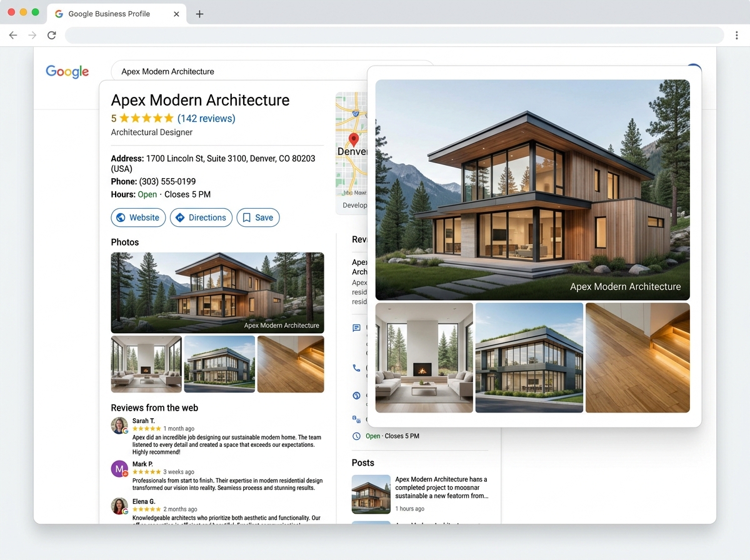Go back using the browser back arrow
Screen dimensions: 750x560
tap(12, 35)
